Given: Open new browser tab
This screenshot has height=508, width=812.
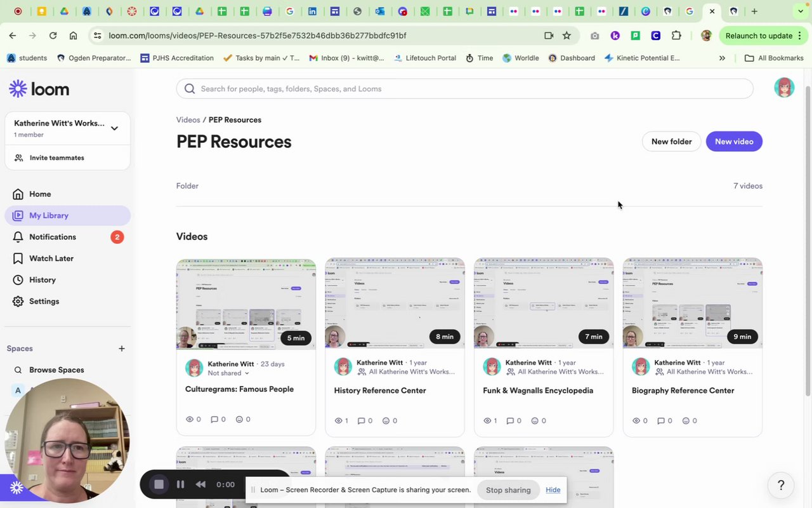Looking at the screenshot, I should tap(754, 11).
